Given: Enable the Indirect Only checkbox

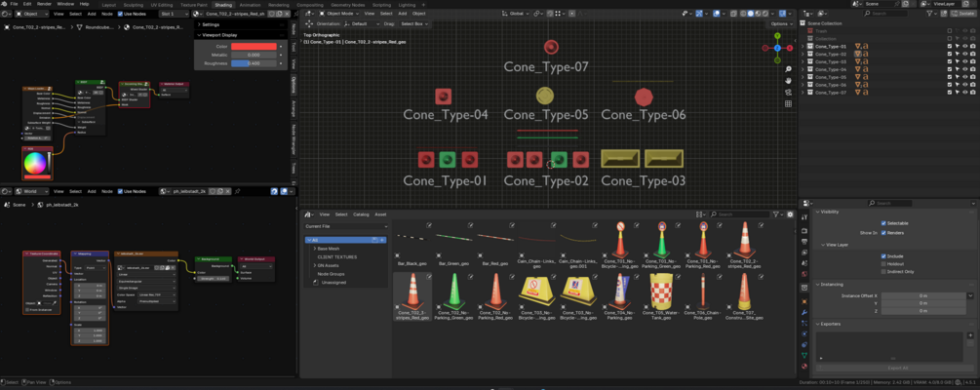Looking at the screenshot, I should pyautogui.click(x=883, y=271).
